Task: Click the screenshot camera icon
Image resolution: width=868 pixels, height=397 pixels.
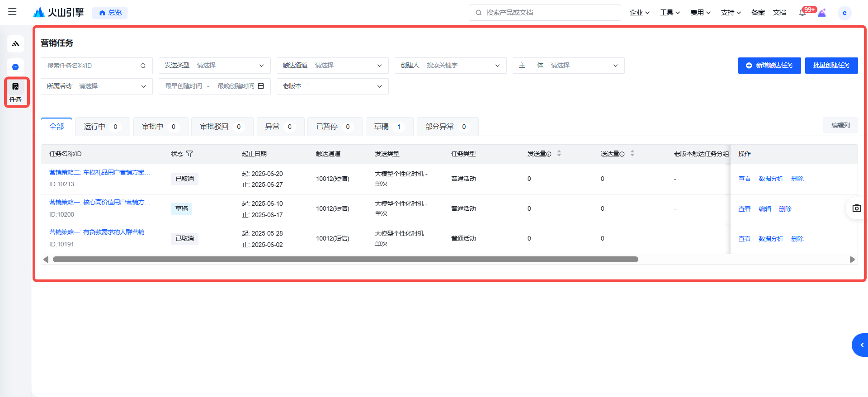Action: (856, 208)
